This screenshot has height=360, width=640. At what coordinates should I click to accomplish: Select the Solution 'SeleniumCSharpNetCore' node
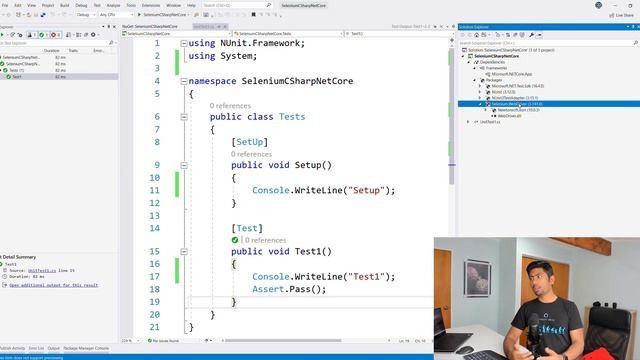click(x=511, y=50)
